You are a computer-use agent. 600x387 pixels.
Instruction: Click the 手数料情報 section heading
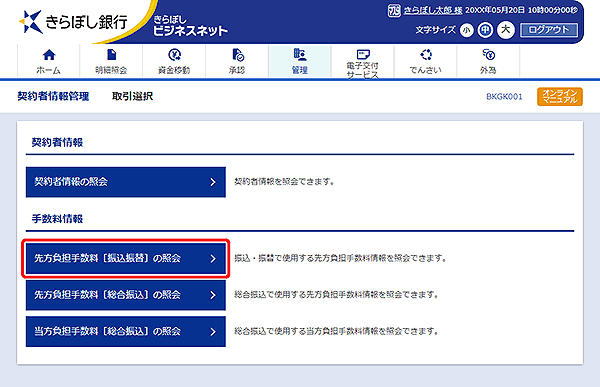point(57,219)
